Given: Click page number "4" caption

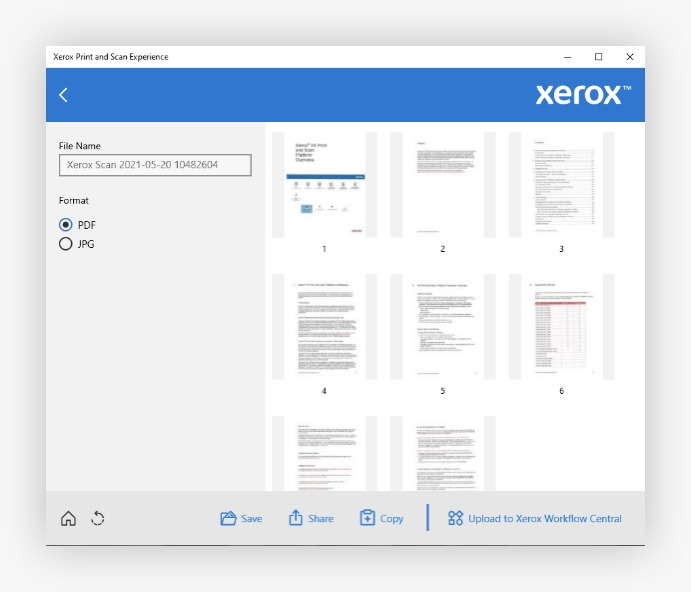Looking at the screenshot, I should (324, 391).
